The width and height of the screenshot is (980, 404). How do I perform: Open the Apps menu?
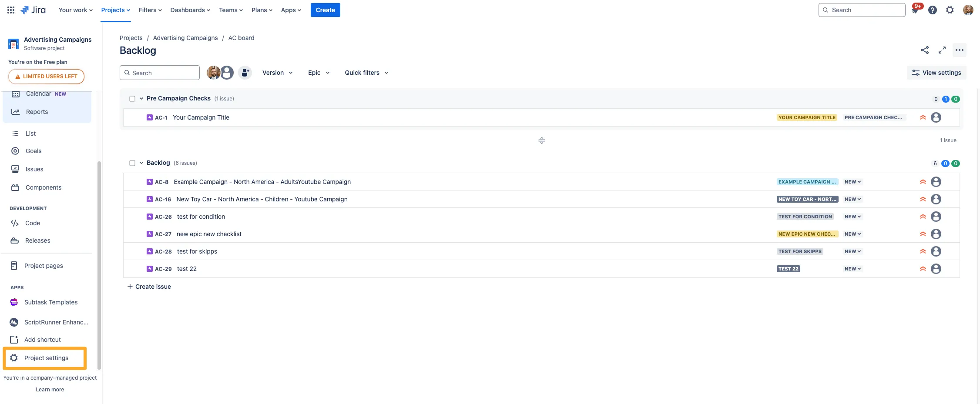[291, 10]
